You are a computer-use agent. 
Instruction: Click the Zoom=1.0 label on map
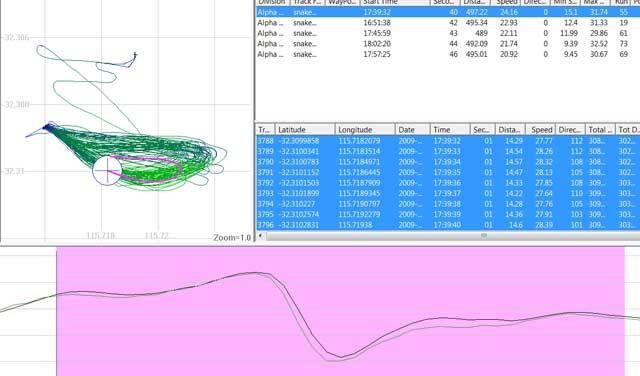pyautogui.click(x=232, y=237)
